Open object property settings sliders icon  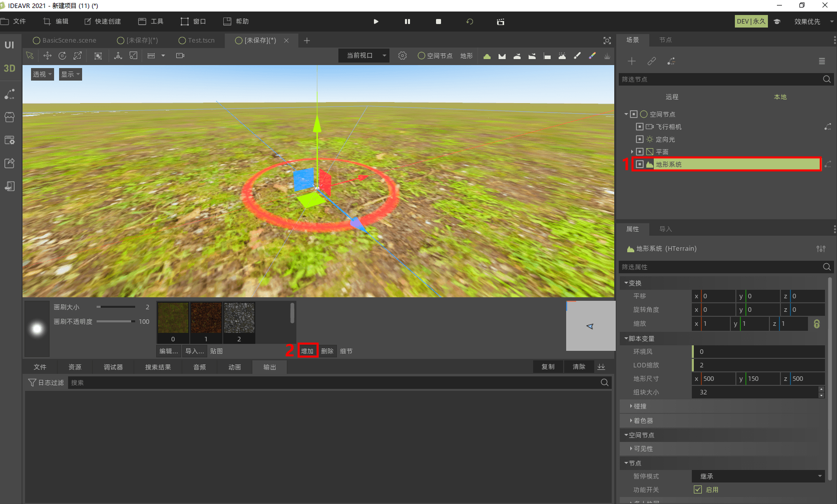(821, 249)
